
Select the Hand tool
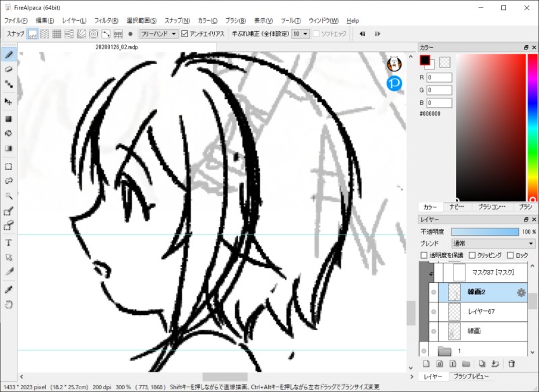pyautogui.click(x=9, y=304)
